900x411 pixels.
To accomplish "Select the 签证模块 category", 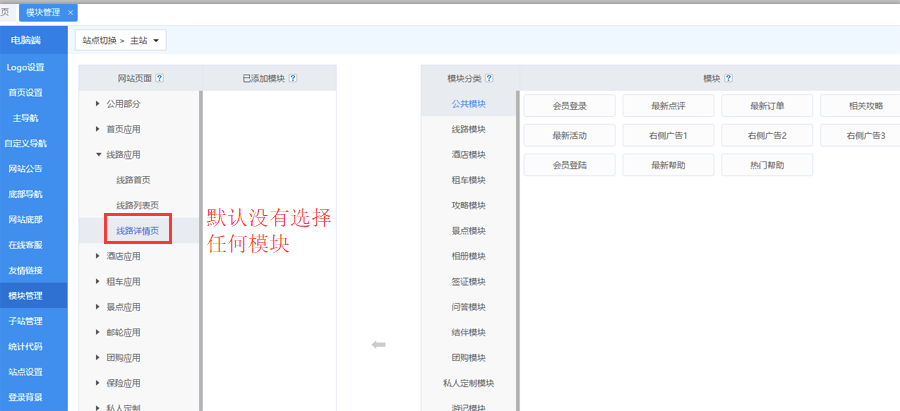I will tap(468, 282).
